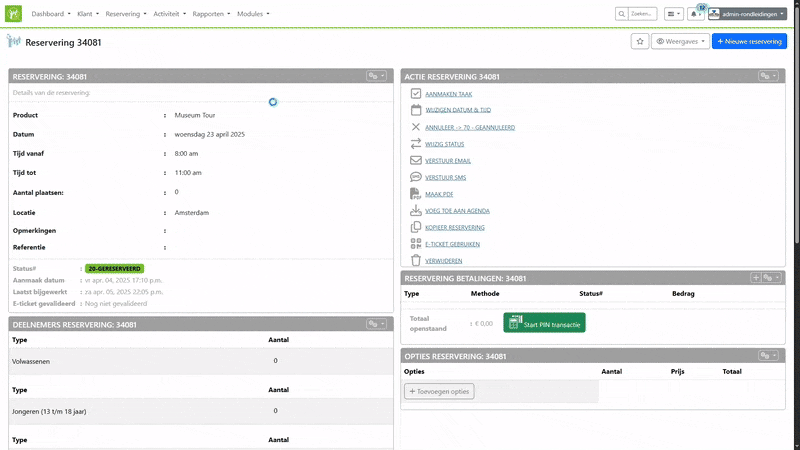
Task: Click the Wijzig Status link
Action: tap(445, 144)
